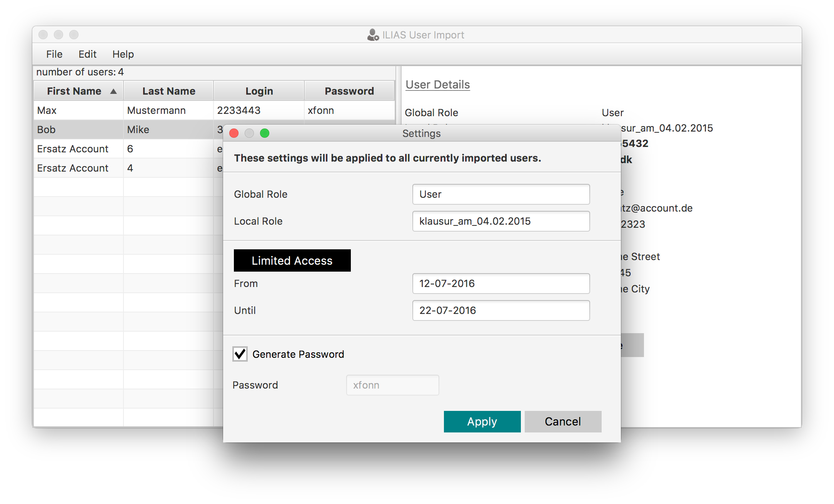The width and height of the screenshot is (834, 504).
Task: Toggle the Limited Access button
Action: (292, 260)
